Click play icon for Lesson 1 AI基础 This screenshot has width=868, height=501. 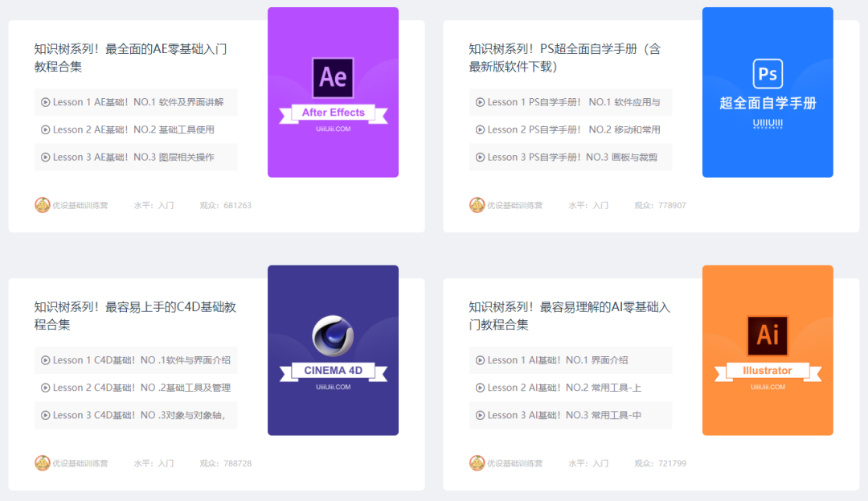click(x=480, y=360)
